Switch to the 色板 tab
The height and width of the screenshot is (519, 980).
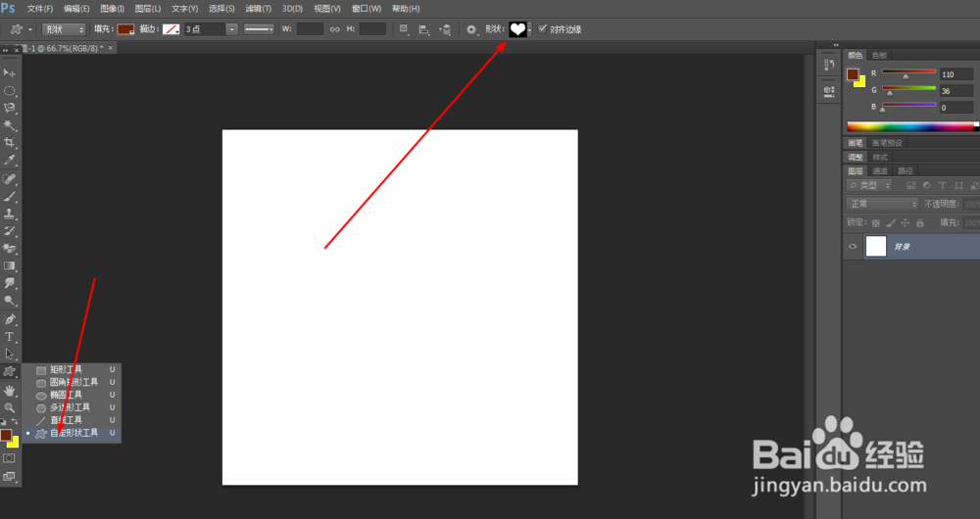879,55
